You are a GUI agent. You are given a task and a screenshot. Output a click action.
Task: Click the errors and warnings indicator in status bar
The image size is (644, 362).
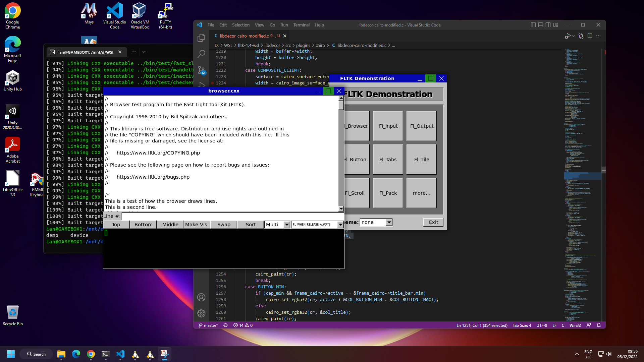coord(242,325)
